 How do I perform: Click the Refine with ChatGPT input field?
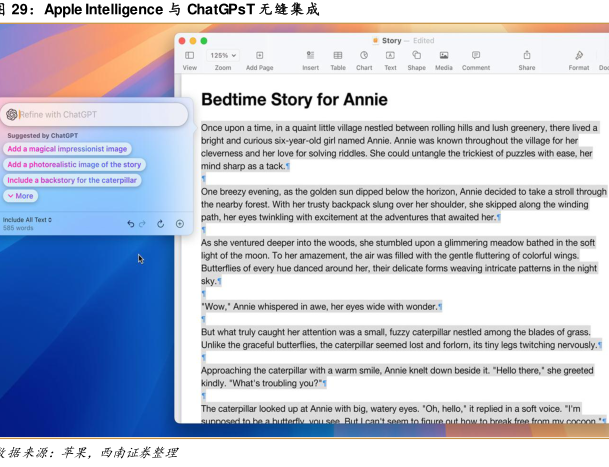click(100, 115)
